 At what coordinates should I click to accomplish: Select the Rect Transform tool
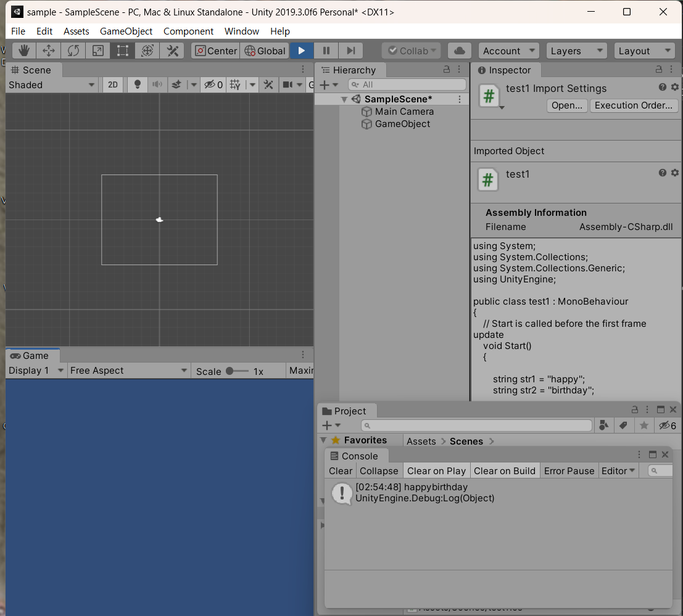pos(123,51)
